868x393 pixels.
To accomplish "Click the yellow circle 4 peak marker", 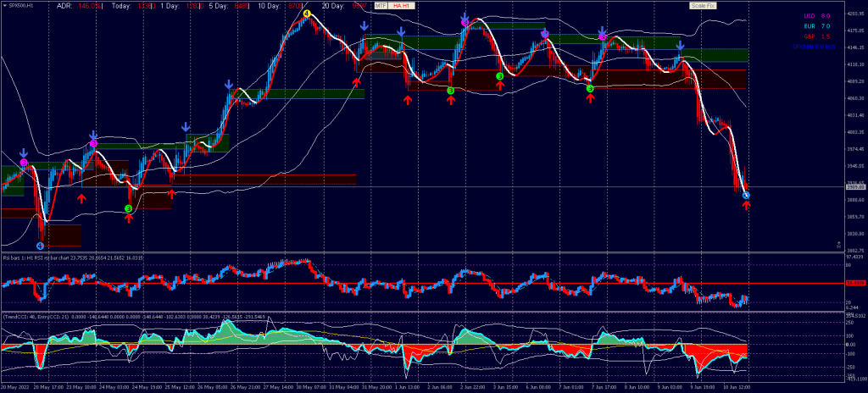I will pos(307,14).
